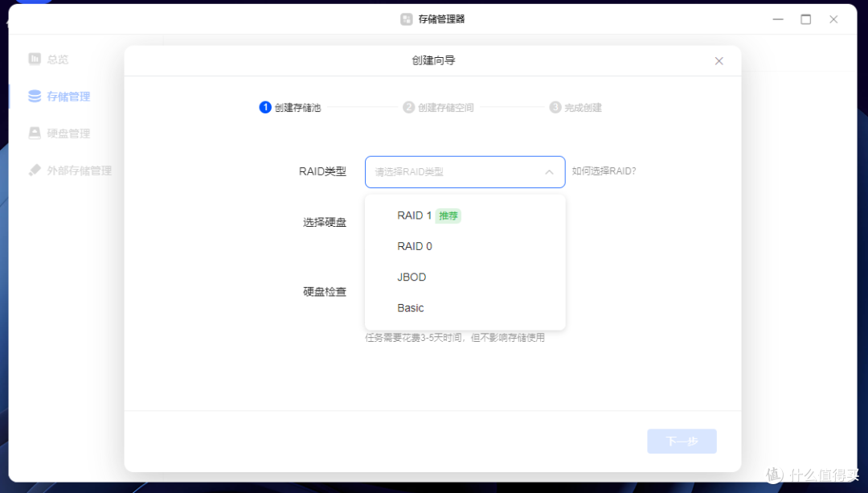Viewport: 868px width, 493px height.
Task: Go to 硬盘管理 in the sidebar
Action: 59,134
